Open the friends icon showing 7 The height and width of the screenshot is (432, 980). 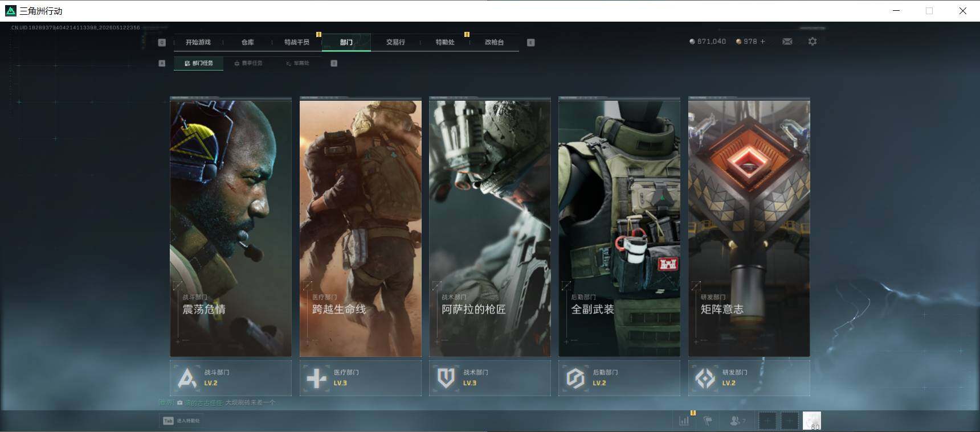tap(738, 421)
